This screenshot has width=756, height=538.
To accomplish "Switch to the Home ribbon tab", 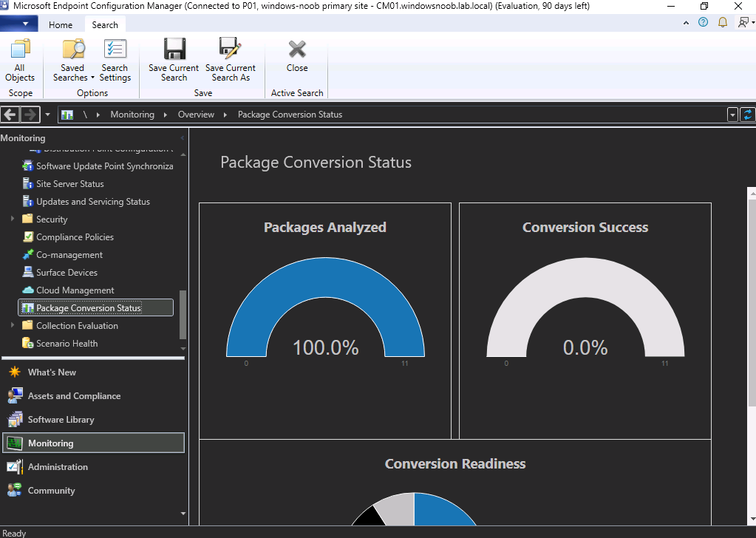I will (61, 24).
